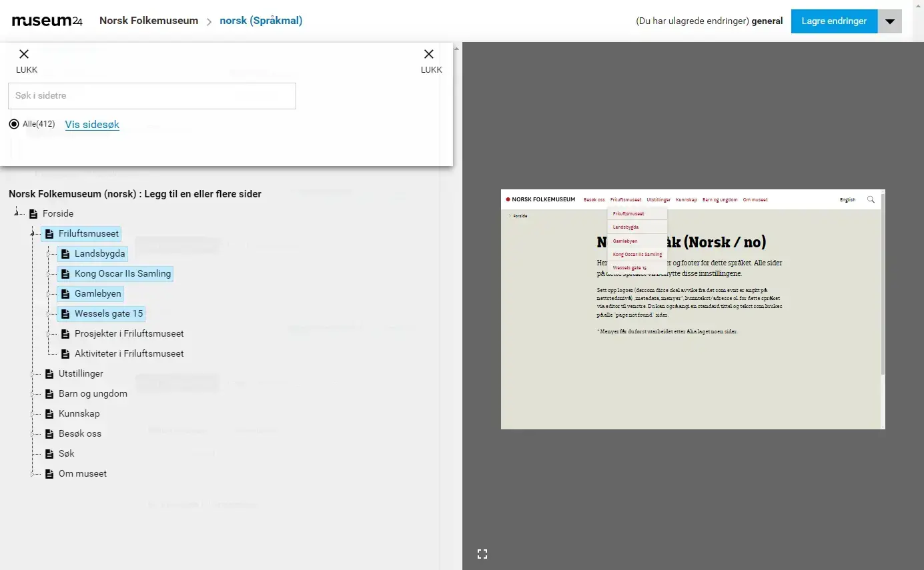
Task: Expand the Barn og ungdom tree node
Action: tap(33, 394)
